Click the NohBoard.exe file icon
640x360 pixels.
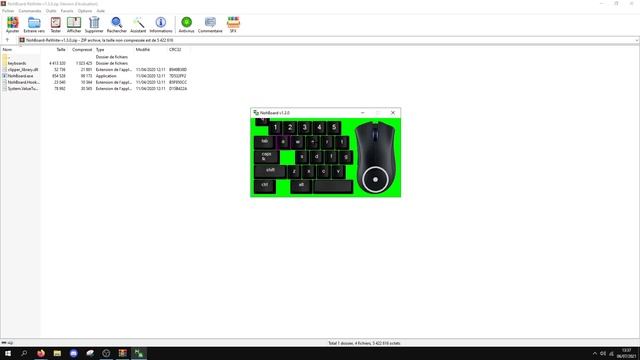4,76
